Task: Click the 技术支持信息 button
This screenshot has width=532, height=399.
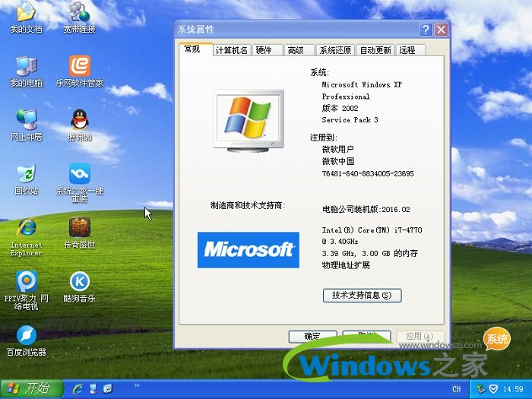Action: (362, 295)
